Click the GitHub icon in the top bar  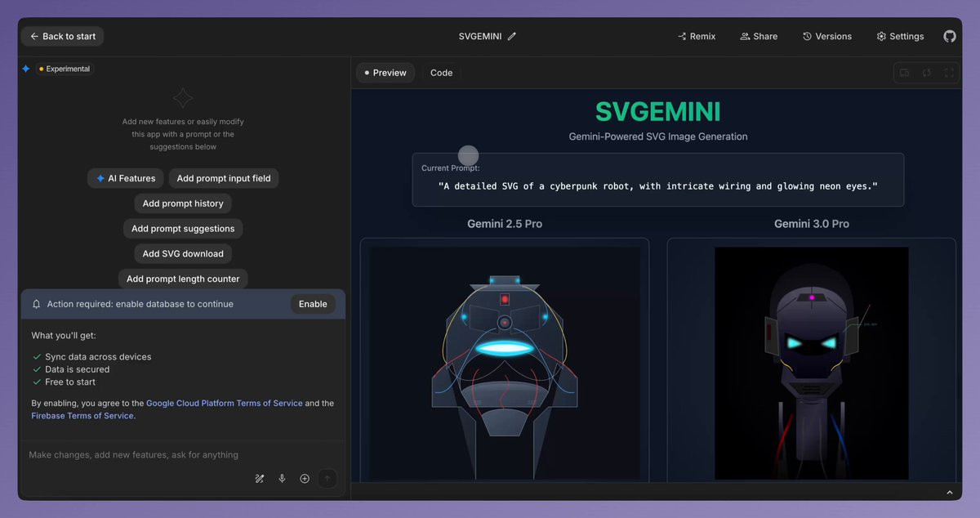point(949,36)
